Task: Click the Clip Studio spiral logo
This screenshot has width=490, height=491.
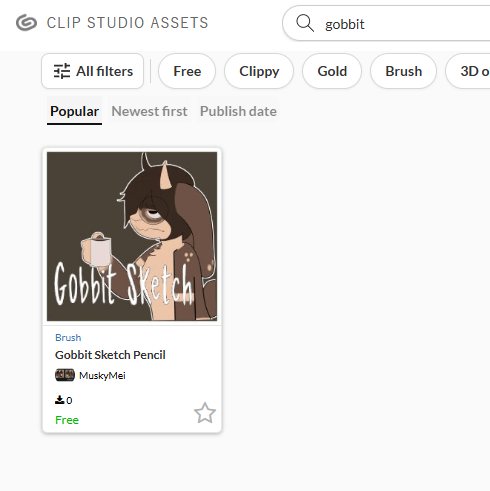Action: point(26,23)
